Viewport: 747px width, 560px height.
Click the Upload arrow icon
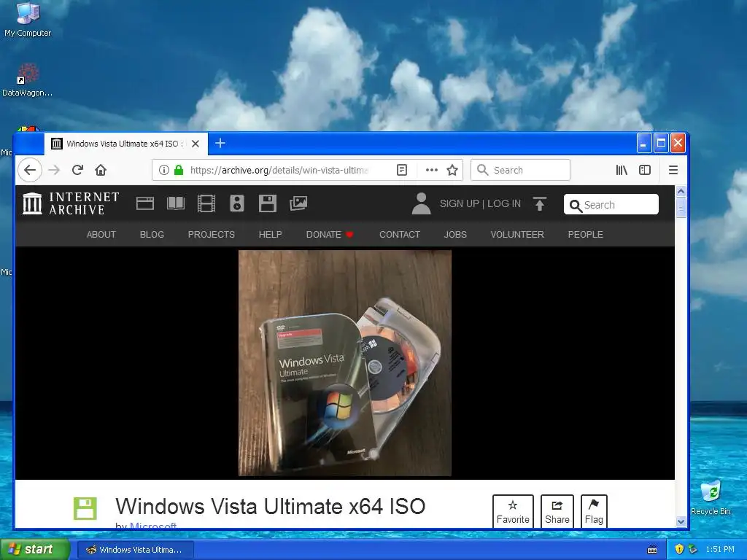(x=539, y=204)
